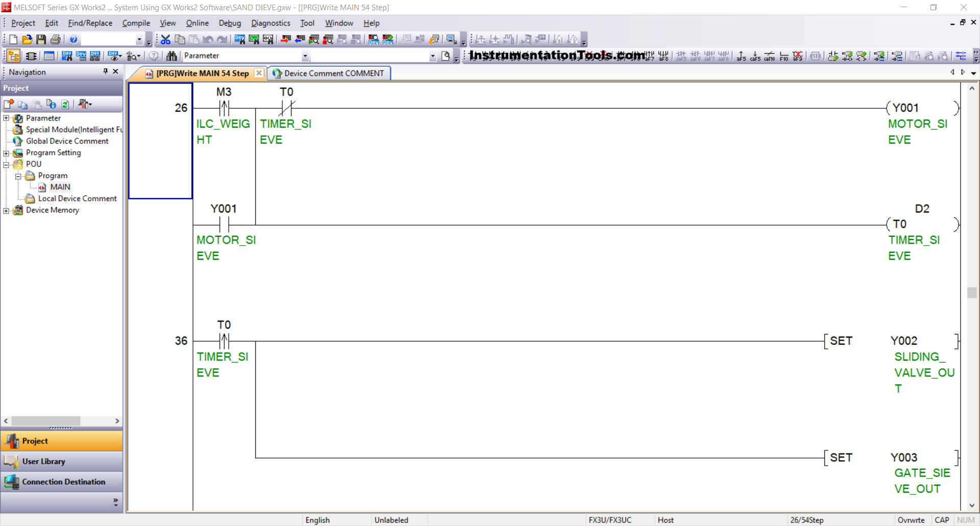980x526 pixels.
Task: Click the Open project folder icon
Action: pos(27,39)
